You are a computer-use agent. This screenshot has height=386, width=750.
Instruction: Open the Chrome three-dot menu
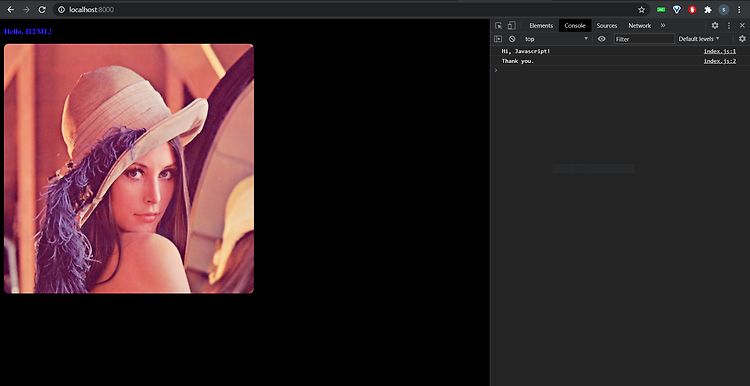tap(739, 10)
